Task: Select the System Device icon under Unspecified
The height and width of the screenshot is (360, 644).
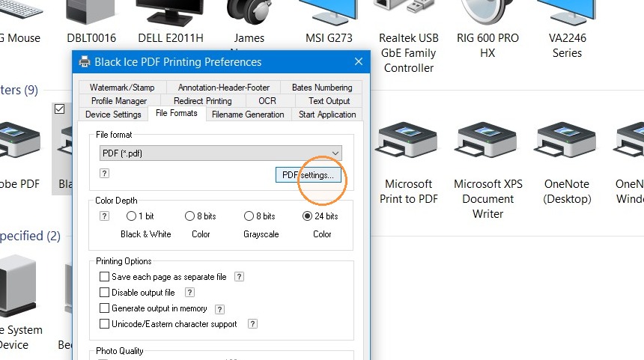Action: pos(19,287)
